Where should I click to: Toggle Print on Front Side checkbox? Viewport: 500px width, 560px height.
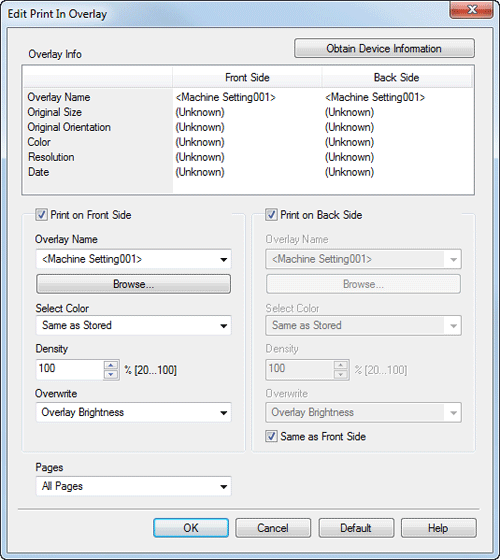[41, 215]
